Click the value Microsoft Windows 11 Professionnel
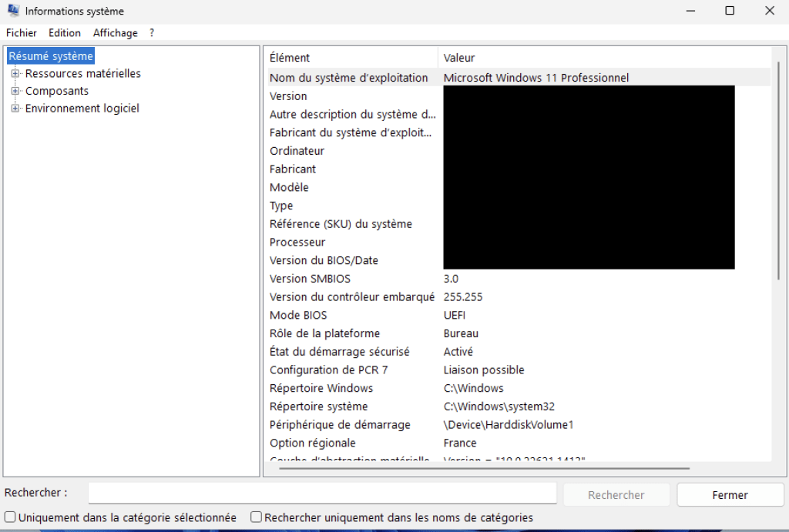 coord(536,78)
